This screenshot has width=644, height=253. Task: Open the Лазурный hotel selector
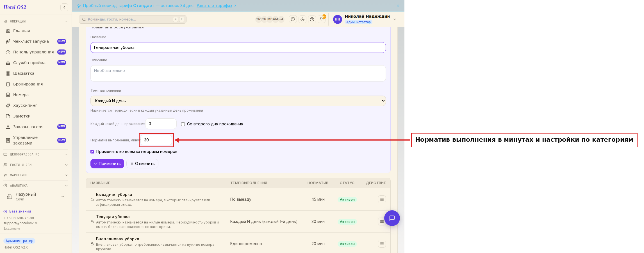tap(36, 196)
